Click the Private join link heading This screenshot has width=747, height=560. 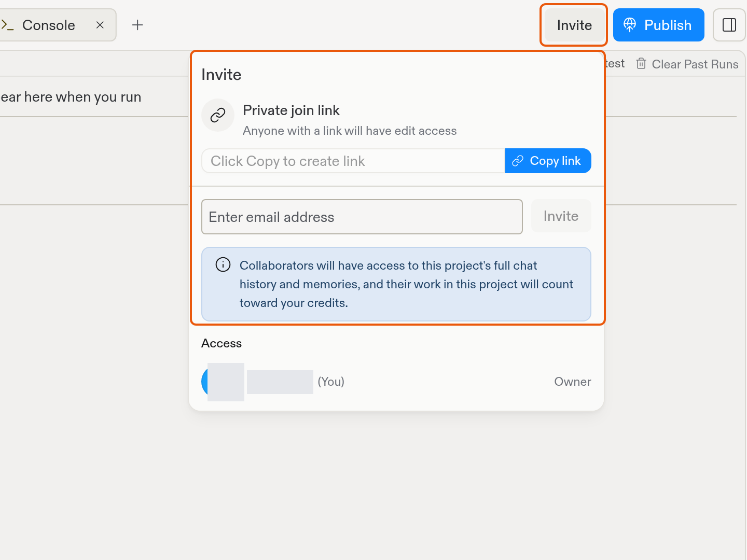291,110
